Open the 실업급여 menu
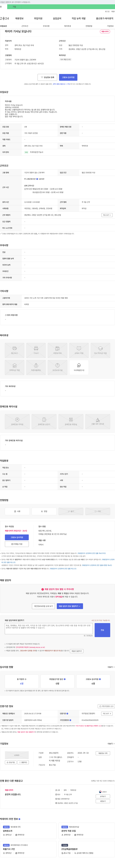115x868 pixels. [x=57, y=19]
